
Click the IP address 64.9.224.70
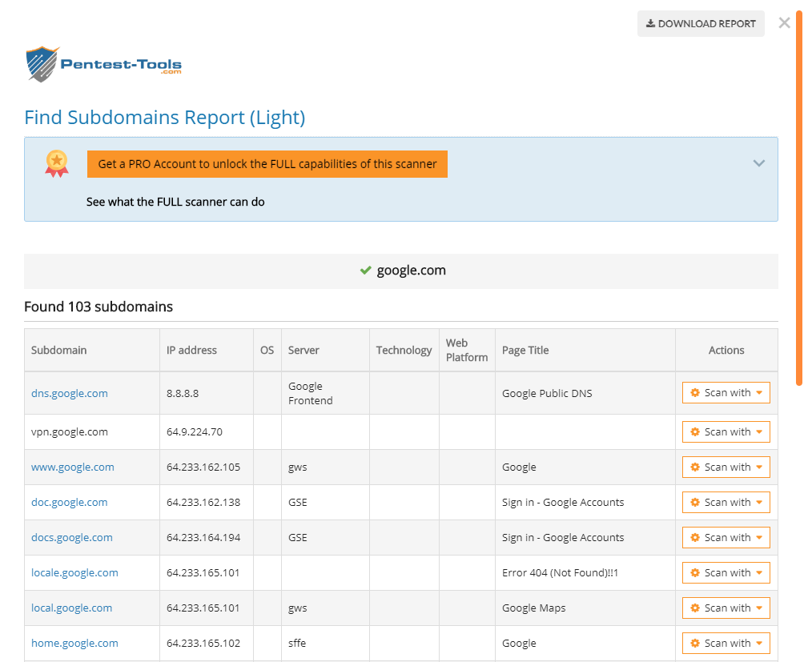(195, 432)
